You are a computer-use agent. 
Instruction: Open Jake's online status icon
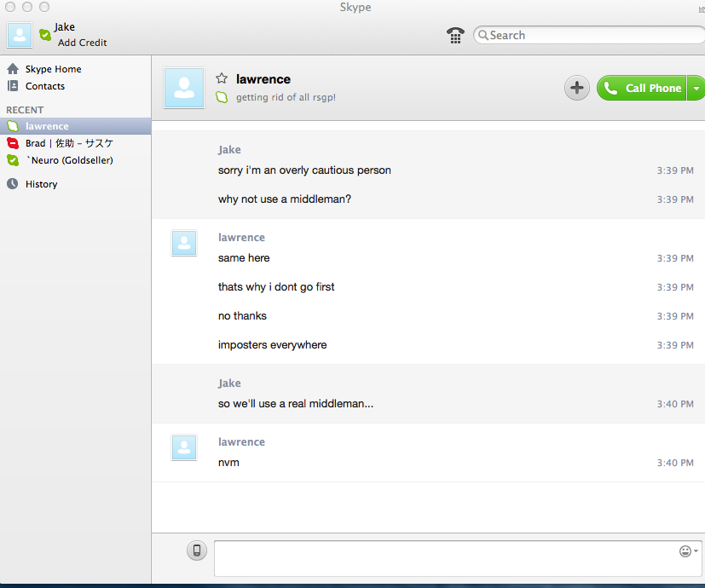tap(45, 35)
